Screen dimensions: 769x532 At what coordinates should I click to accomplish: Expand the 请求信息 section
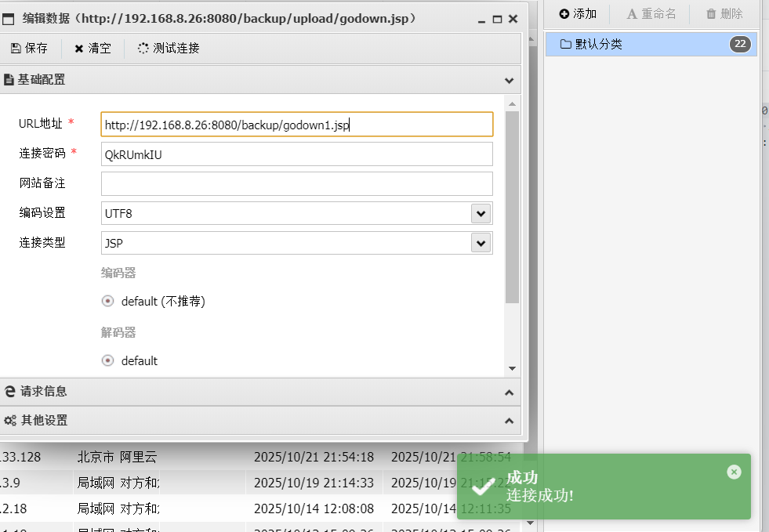pos(509,392)
